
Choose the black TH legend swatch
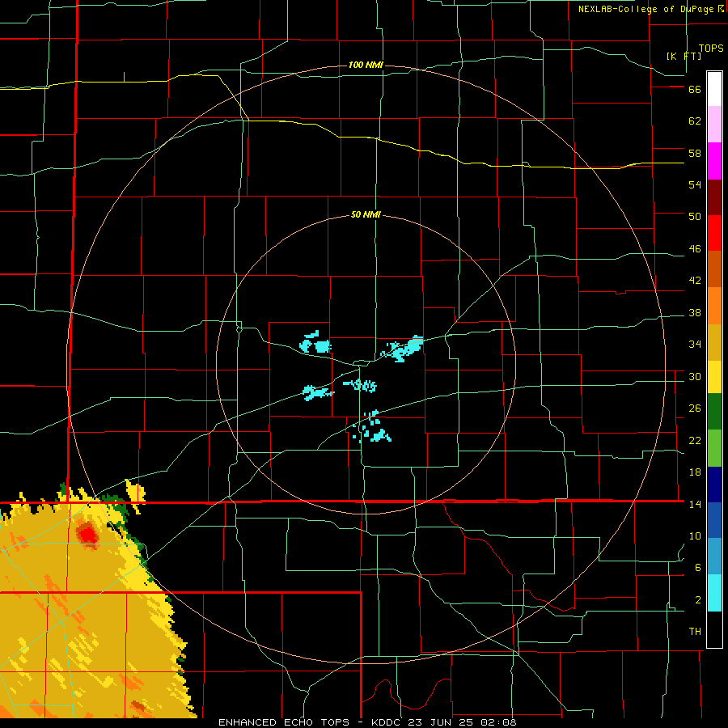click(x=714, y=629)
